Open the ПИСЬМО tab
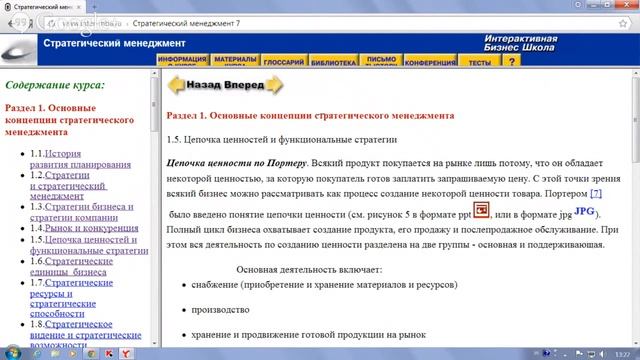 point(381,60)
